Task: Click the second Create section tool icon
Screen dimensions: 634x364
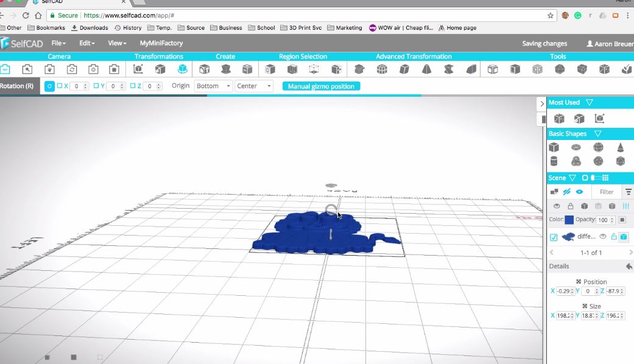Action: [225, 69]
